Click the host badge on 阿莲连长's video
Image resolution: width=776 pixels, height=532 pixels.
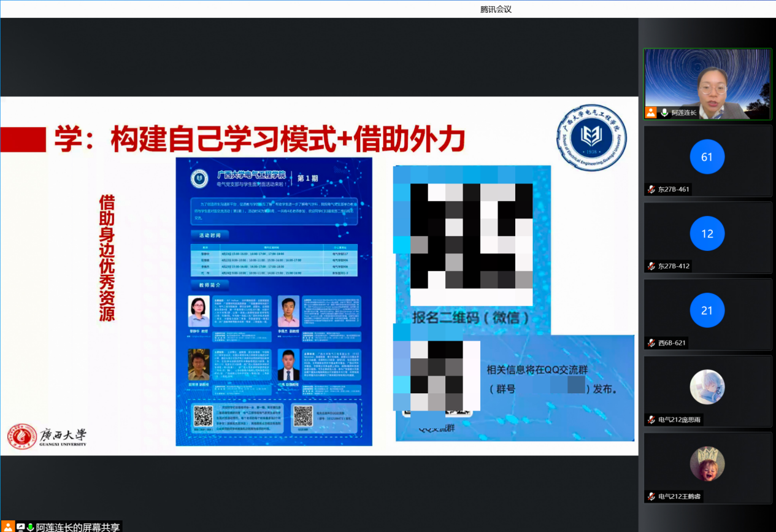[x=650, y=112]
